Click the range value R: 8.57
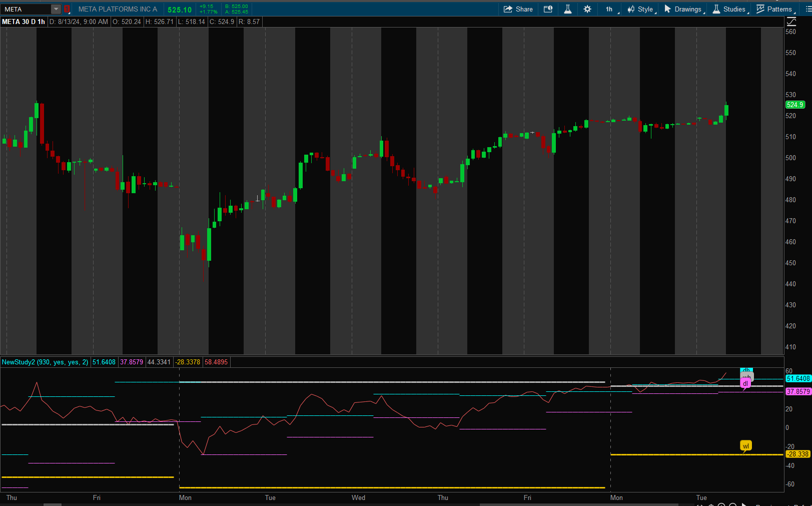Screen dimensions: 812x506 point(249,22)
